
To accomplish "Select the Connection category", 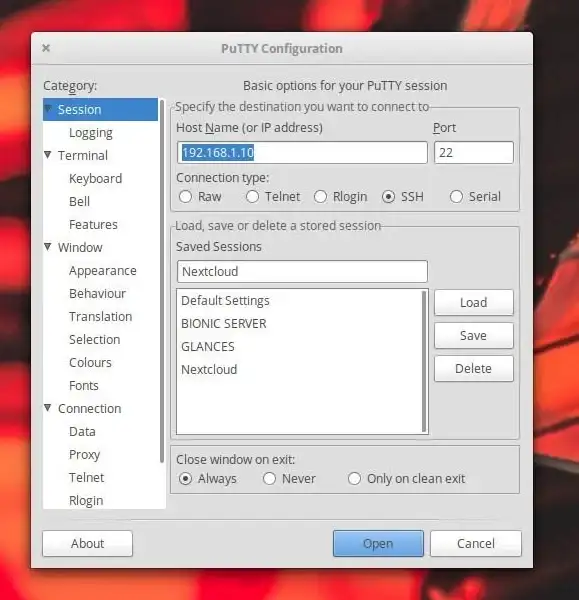I will [90, 408].
